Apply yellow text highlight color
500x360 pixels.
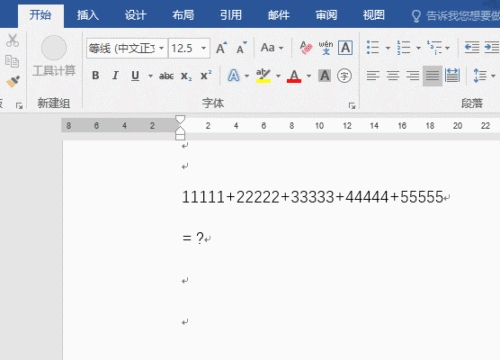[x=263, y=76]
